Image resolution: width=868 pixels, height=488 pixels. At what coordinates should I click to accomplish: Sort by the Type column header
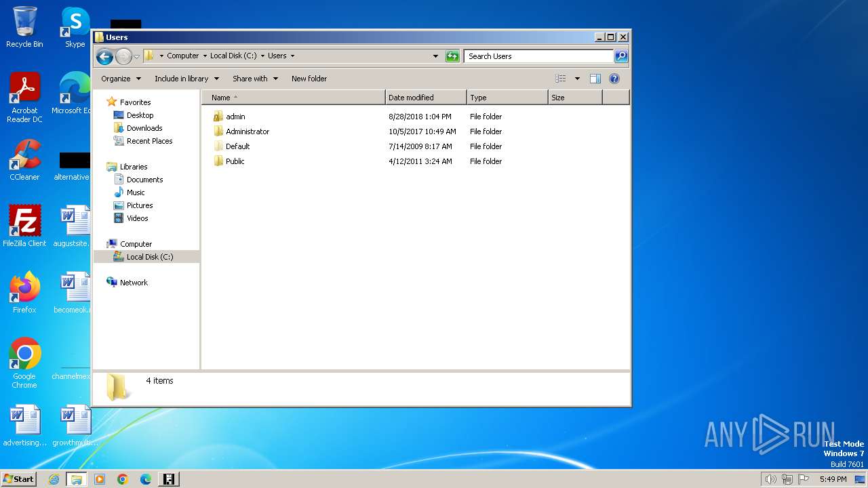click(507, 98)
